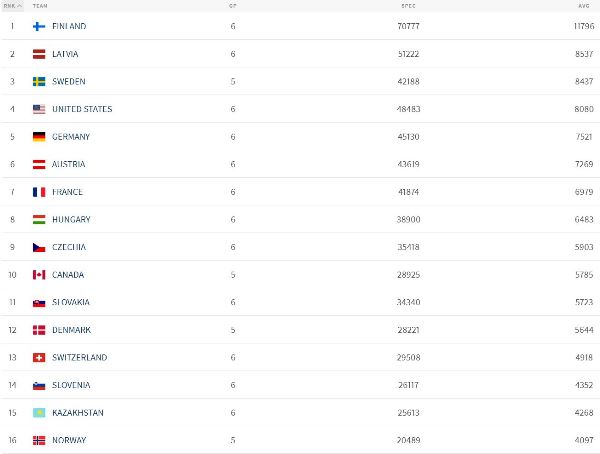This screenshot has width=600, height=454.
Task: Click the Kazakhstan flag icon
Action: [x=39, y=413]
